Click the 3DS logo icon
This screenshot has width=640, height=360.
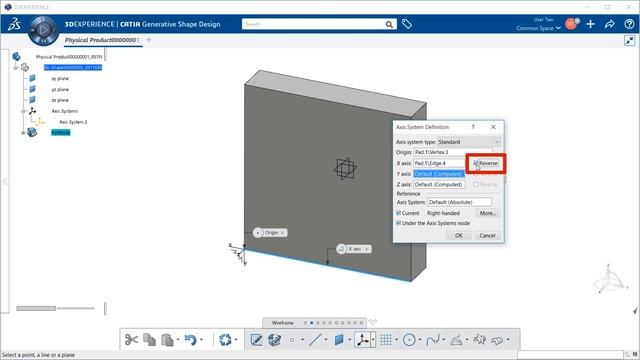click(x=14, y=24)
